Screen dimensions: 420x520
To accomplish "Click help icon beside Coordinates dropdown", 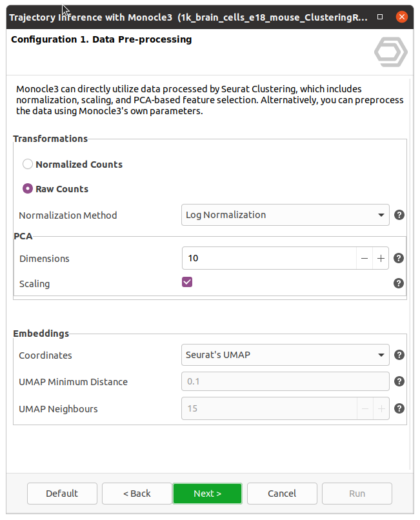I will tap(399, 355).
